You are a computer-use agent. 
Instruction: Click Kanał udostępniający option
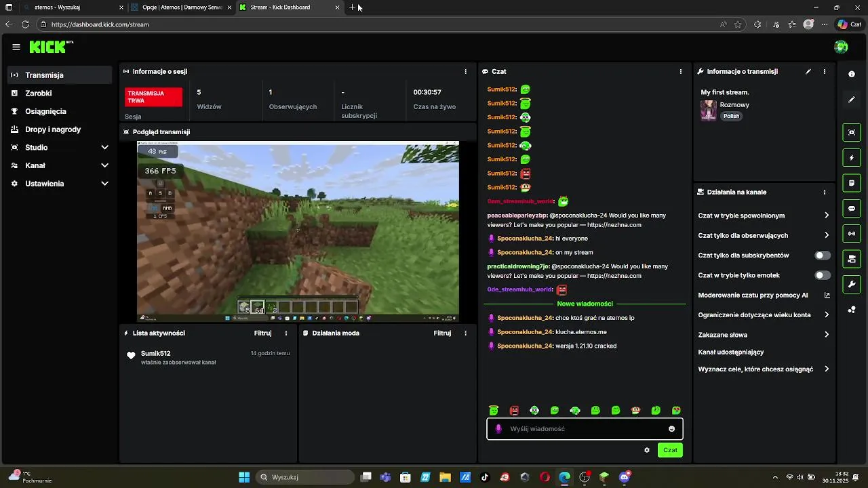tap(731, 352)
